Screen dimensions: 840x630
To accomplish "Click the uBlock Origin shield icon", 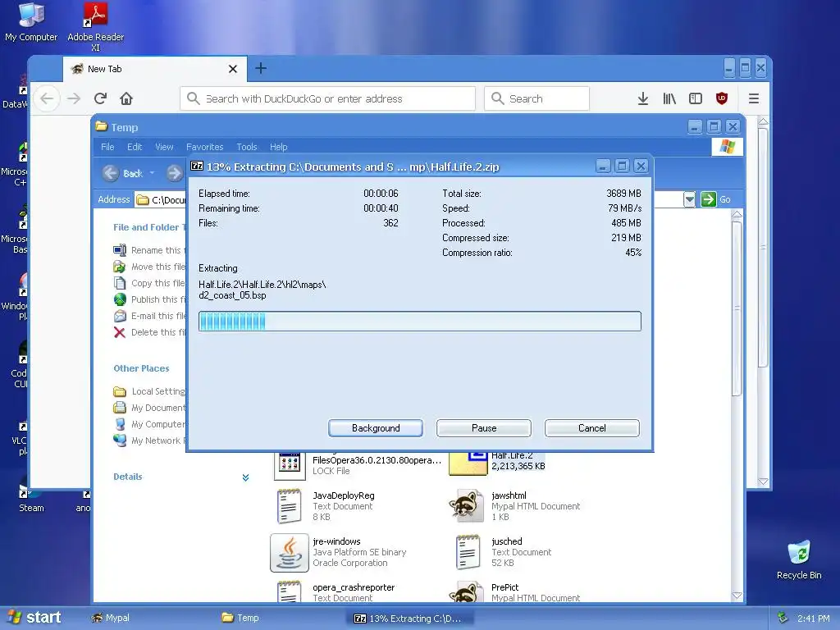I will click(x=722, y=98).
